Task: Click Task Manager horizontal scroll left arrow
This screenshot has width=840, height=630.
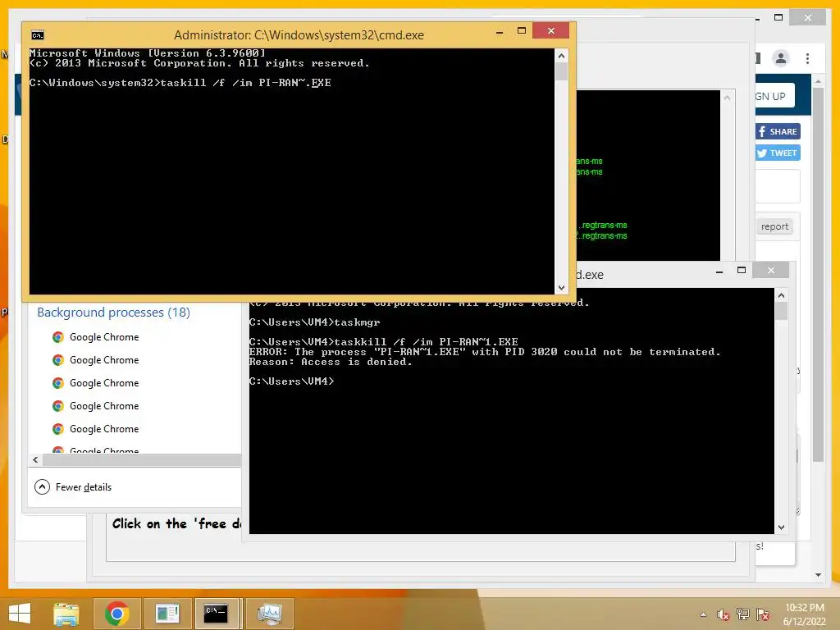Action: [35, 459]
